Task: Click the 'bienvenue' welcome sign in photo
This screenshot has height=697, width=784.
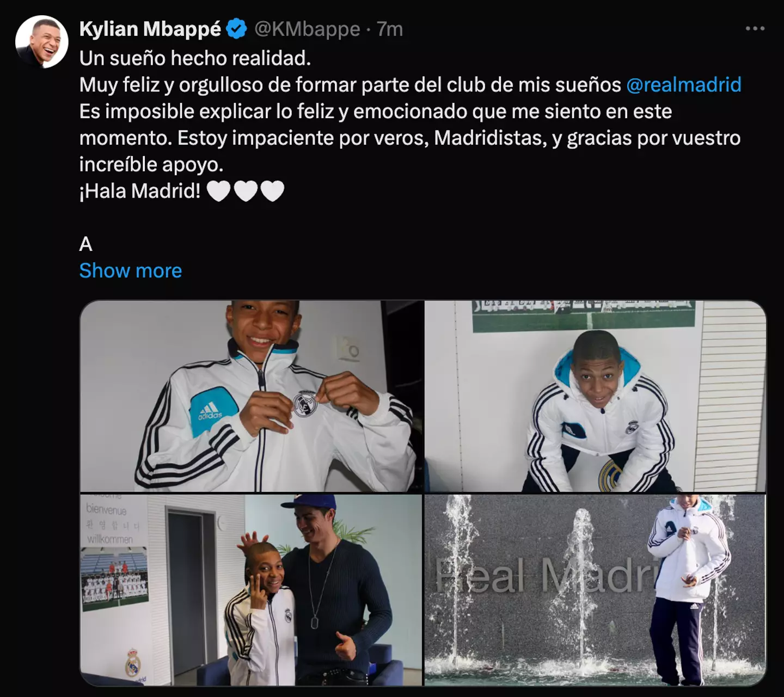Action: pos(106,510)
